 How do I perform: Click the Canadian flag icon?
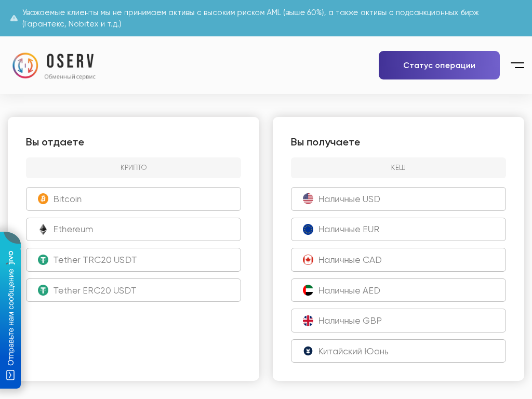pyautogui.click(x=308, y=260)
